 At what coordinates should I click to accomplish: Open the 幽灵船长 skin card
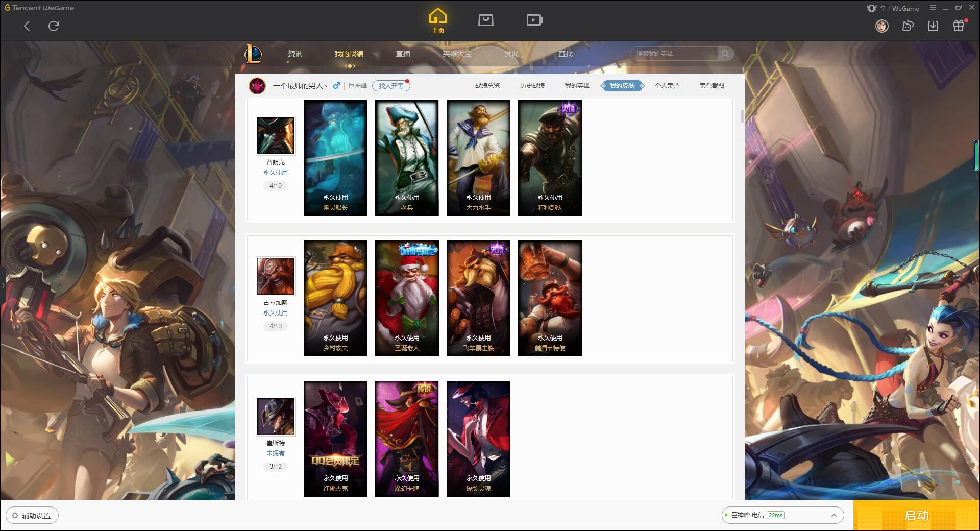click(x=335, y=158)
